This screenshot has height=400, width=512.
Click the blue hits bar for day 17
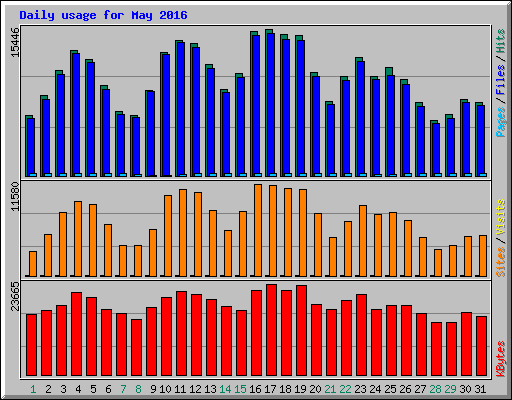coord(271,105)
